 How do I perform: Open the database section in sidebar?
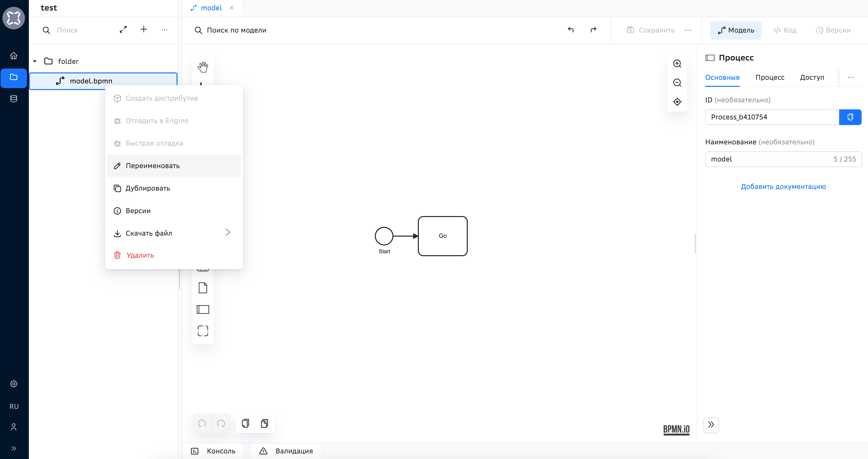pyautogui.click(x=14, y=98)
